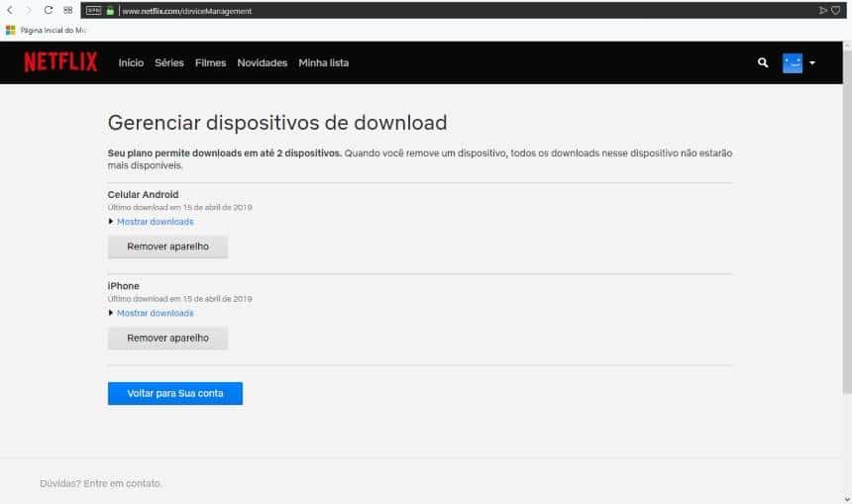Go to Início in Netflix navigation
This screenshot has height=504, width=852.
pyautogui.click(x=131, y=63)
